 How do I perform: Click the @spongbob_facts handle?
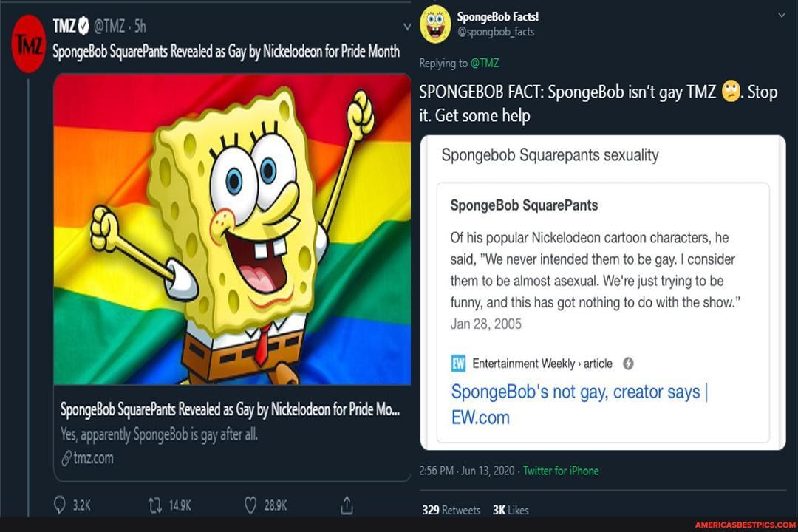[x=496, y=32]
